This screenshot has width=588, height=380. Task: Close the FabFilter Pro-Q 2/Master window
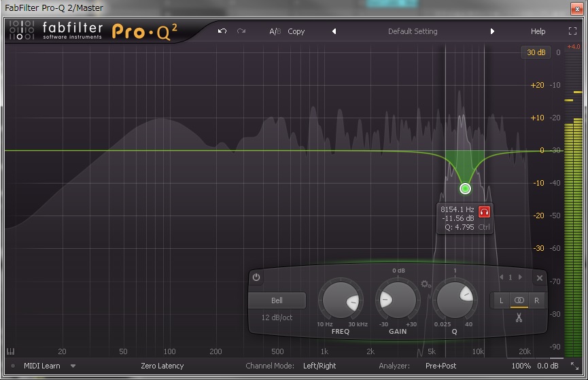[576, 9]
